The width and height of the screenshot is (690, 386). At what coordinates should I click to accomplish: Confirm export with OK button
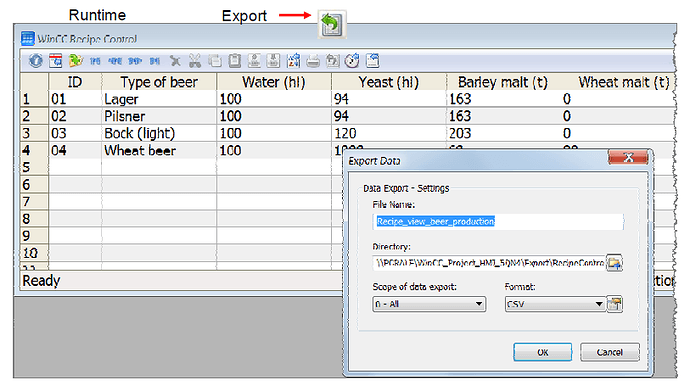click(543, 352)
